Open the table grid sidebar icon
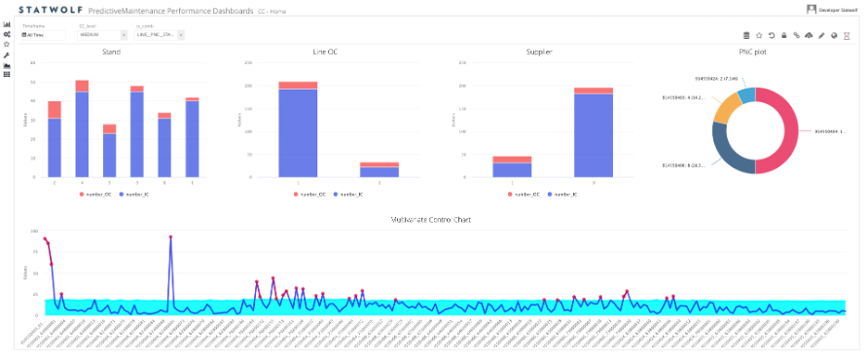This screenshot has height=360, width=868. click(x=7, y=74)
